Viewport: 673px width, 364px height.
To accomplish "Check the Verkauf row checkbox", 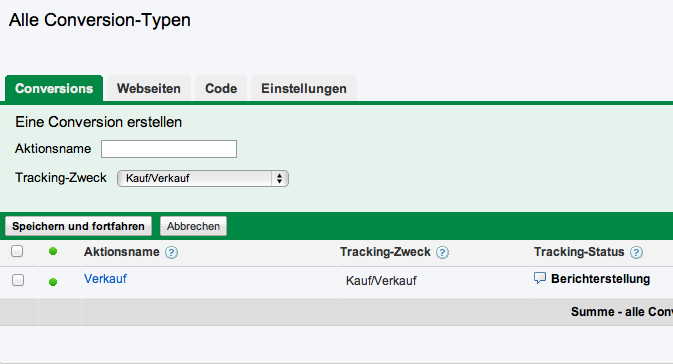I will (x=18, y=280).
